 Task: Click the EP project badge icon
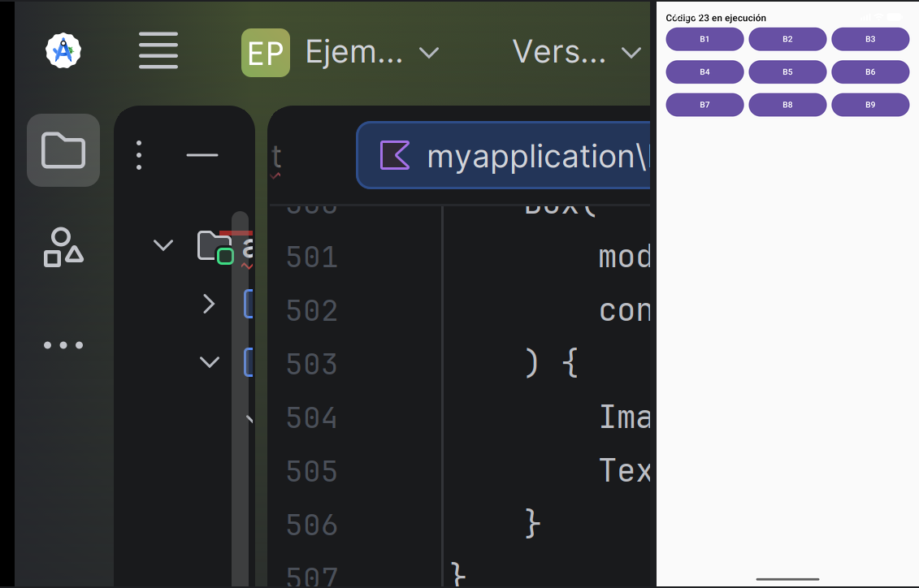[x=266, y=53]
